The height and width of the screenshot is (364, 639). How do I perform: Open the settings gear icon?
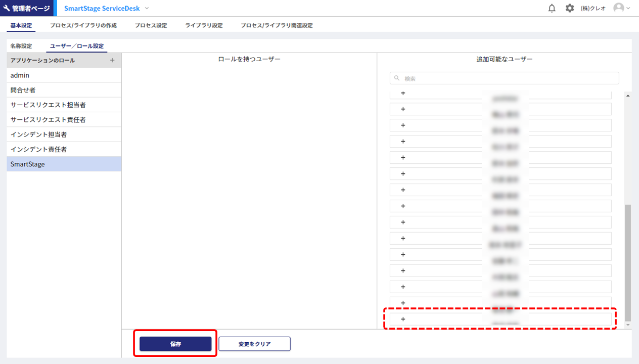pyautogui.click(x=570, y=8)
